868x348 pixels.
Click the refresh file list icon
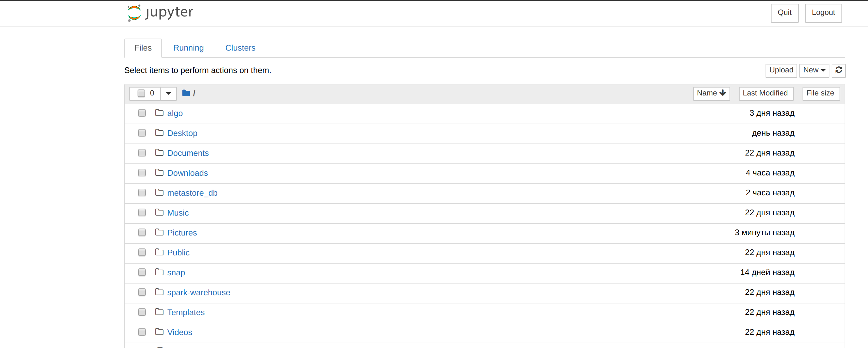839,70
